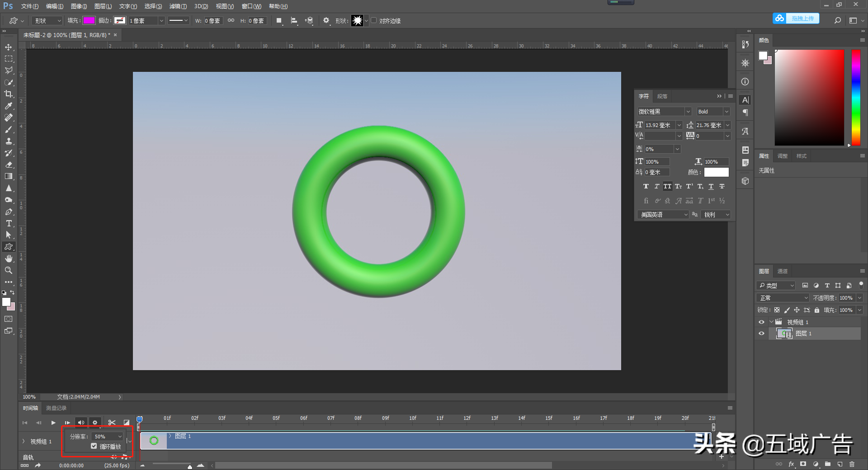Go to first frame in timeline

(x=25, y=423)
